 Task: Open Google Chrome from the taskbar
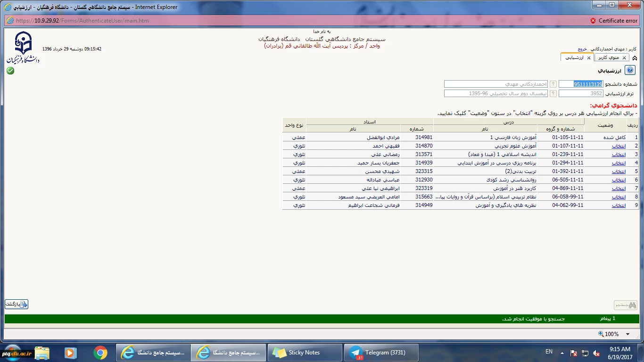point(100,353)
